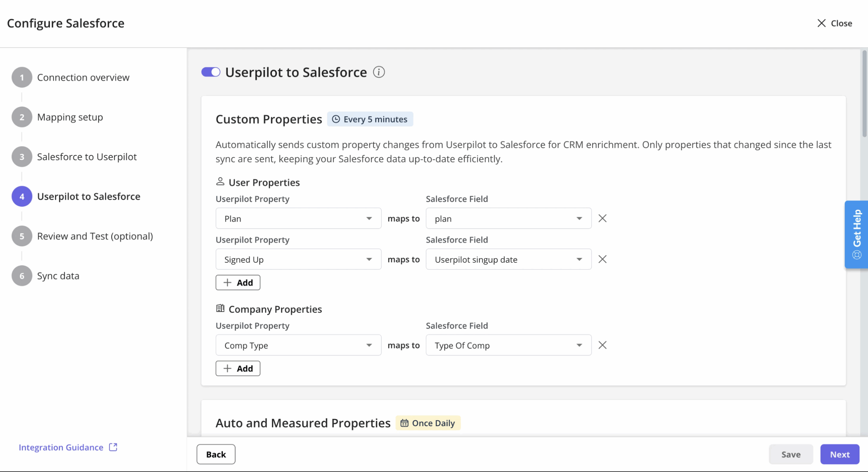This screenshot has width=868, height=472.
Task: Click the Once Daily badge
Action: [x=428, y=423]
